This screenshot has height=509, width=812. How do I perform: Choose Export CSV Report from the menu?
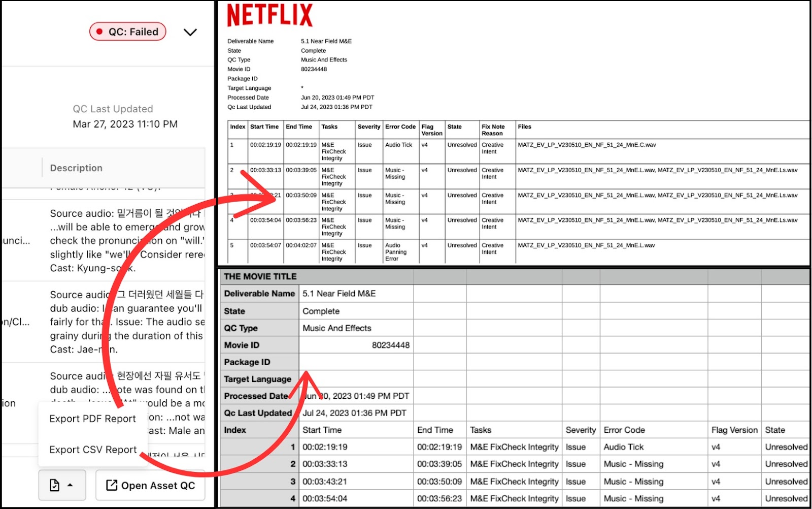(x=93, y=450)
